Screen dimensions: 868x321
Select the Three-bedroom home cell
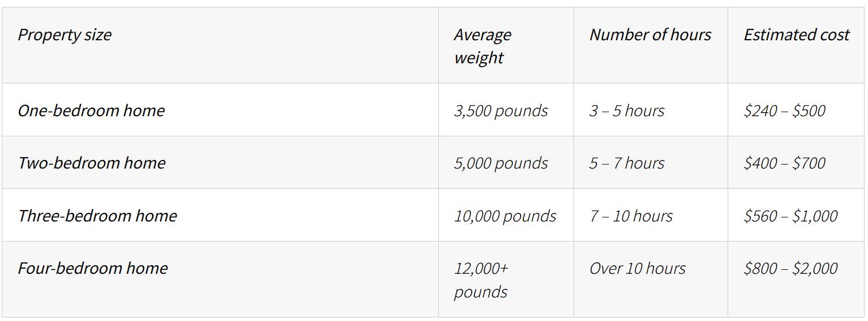[220, 216]
